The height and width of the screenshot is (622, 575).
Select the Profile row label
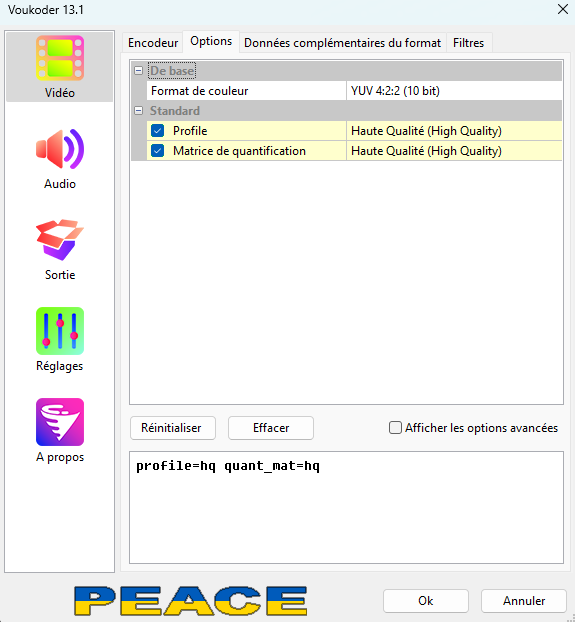[190, 131]
